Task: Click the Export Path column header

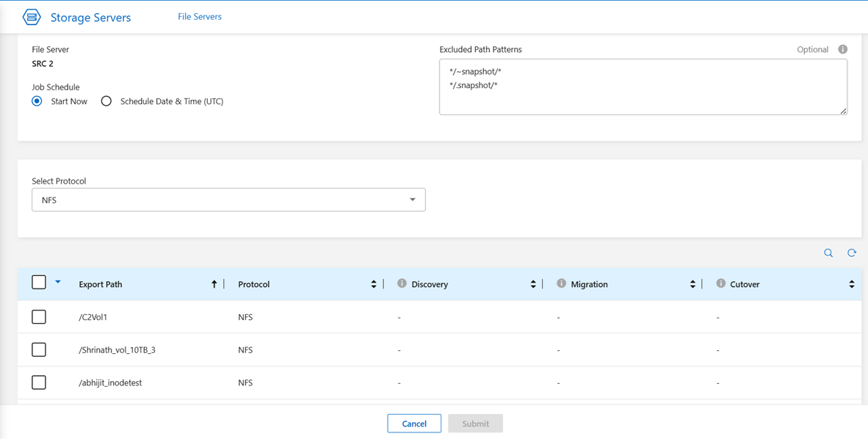Action: 101,285
